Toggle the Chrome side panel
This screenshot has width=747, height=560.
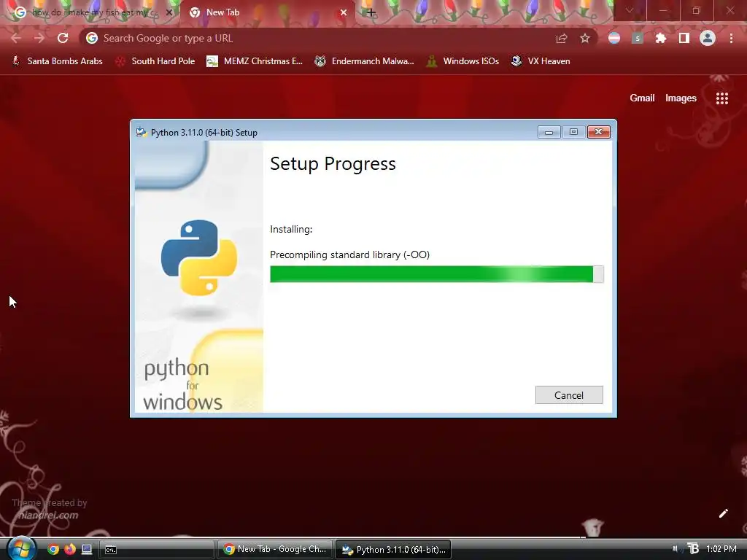coord(684,38)
